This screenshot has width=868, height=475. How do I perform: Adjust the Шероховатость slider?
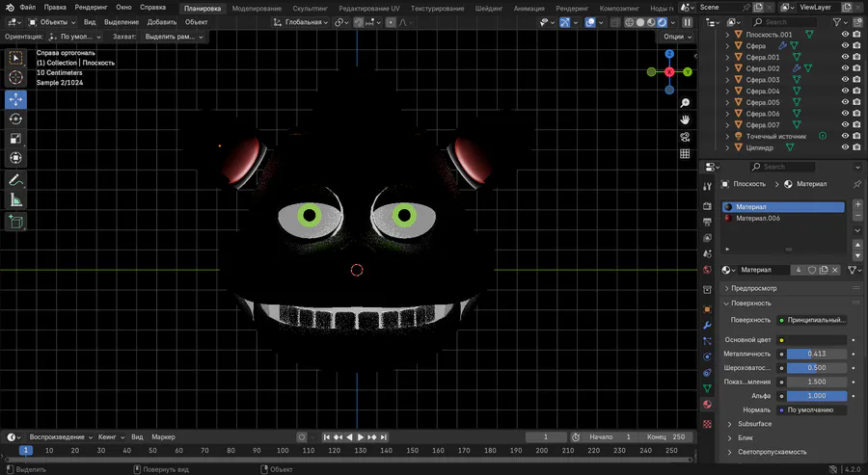point(817,368)
